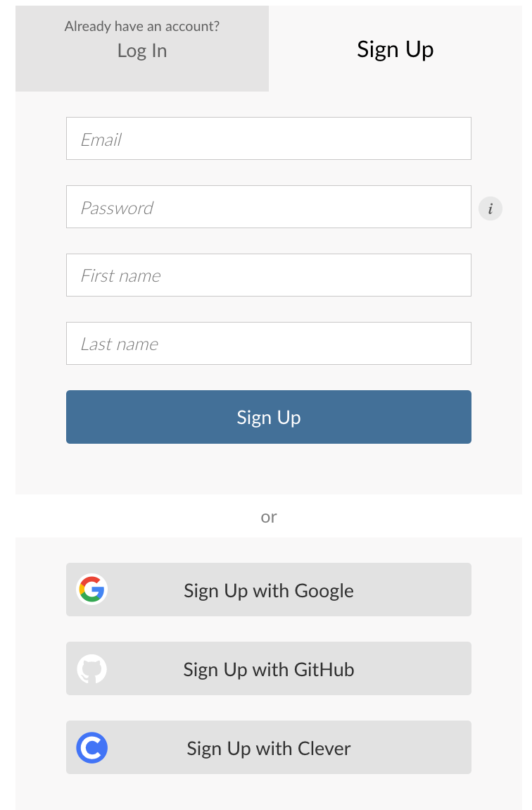Click inside the Password field

[268, 206]
